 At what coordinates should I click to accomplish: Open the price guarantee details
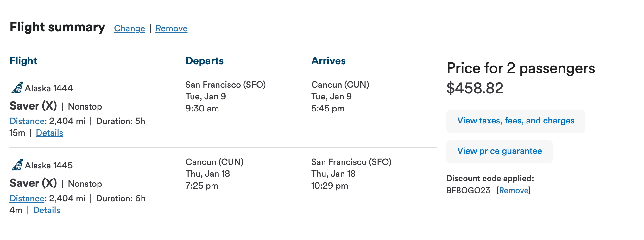click(499, 151)
